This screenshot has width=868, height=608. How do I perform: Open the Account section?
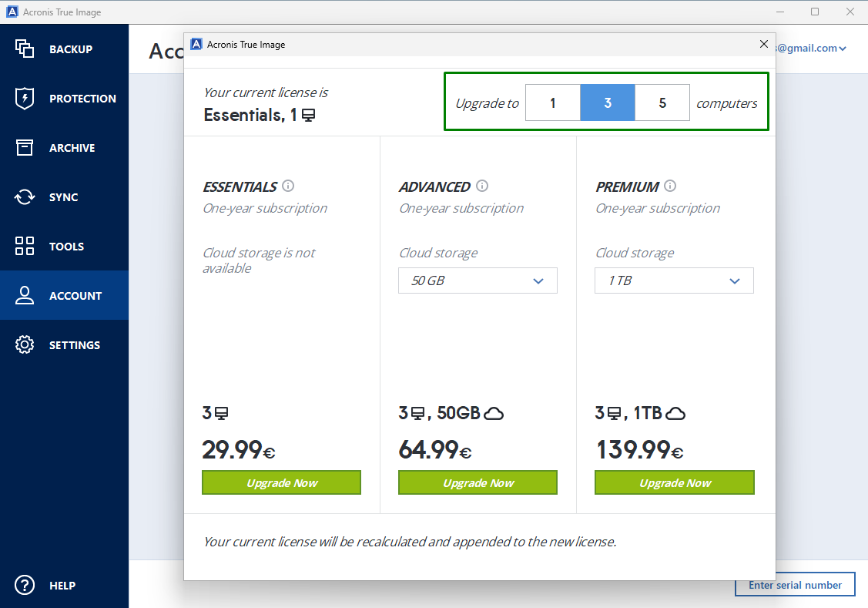click(25, 295)
